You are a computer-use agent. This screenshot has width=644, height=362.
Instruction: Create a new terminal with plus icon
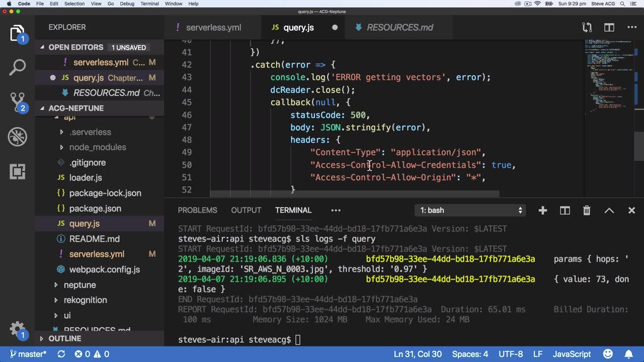click(x=542, y=211)
